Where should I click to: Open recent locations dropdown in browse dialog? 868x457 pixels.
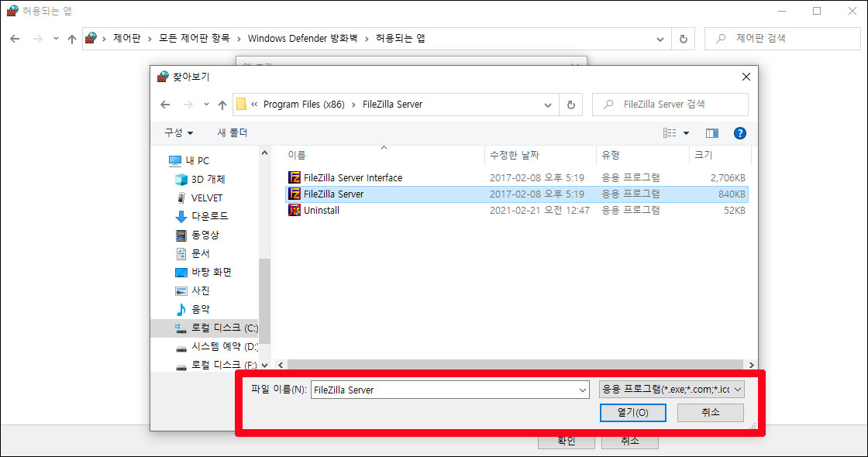206,105
